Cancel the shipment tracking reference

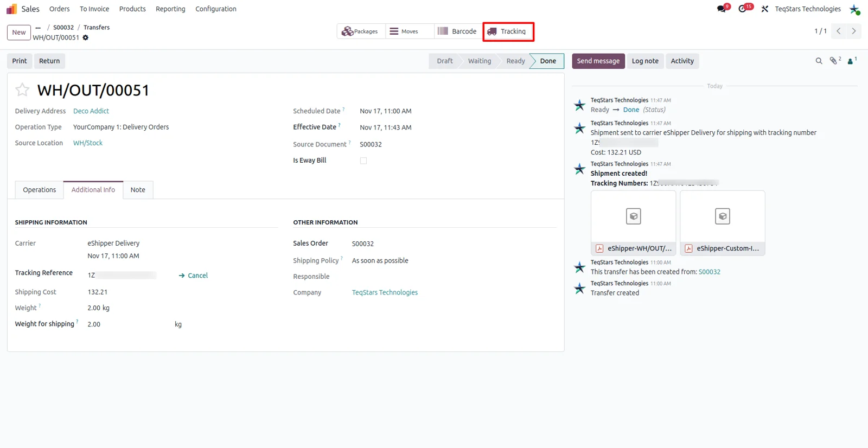(x=193, y=276)
